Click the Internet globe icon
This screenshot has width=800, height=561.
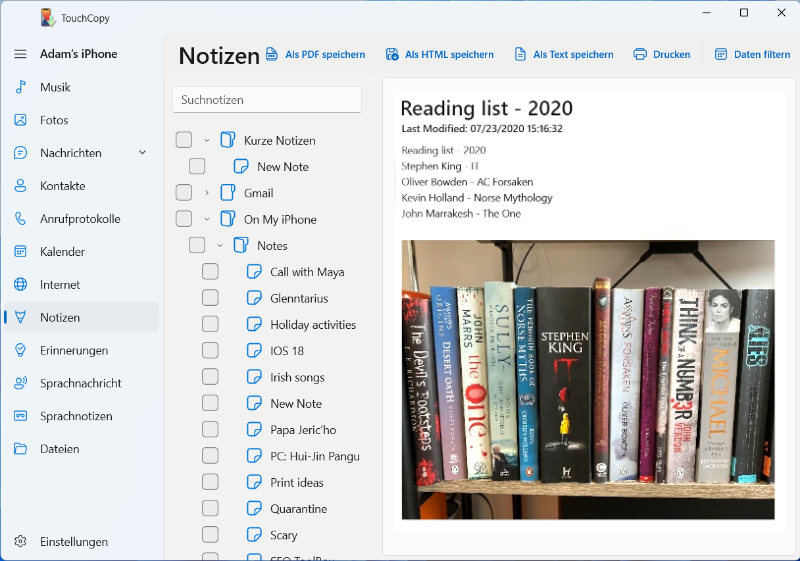[x=20, y=284]
